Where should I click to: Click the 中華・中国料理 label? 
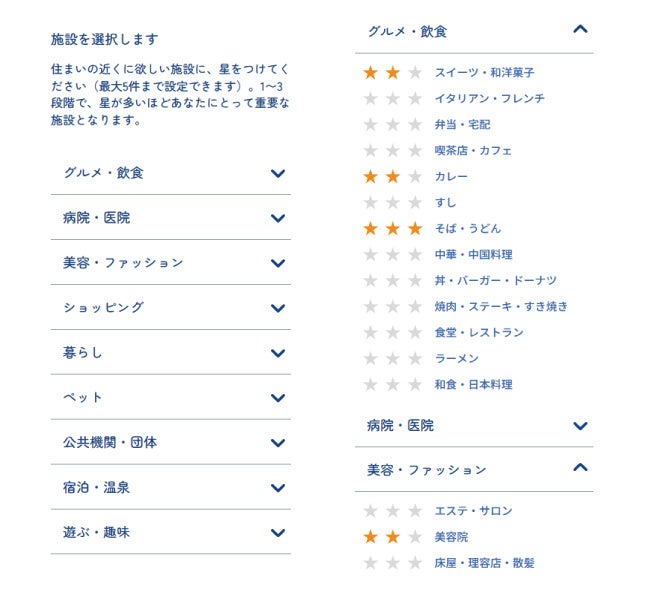click(x=473, y=255)
